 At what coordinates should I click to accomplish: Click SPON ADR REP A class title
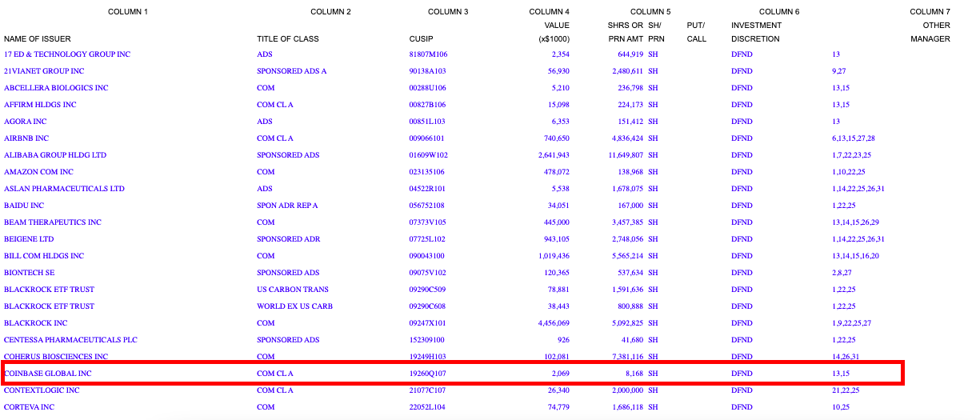(287, 206)
